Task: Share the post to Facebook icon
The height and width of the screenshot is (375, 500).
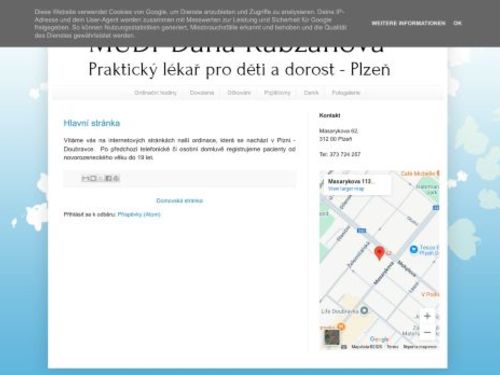Action: [x=108, y=178]
